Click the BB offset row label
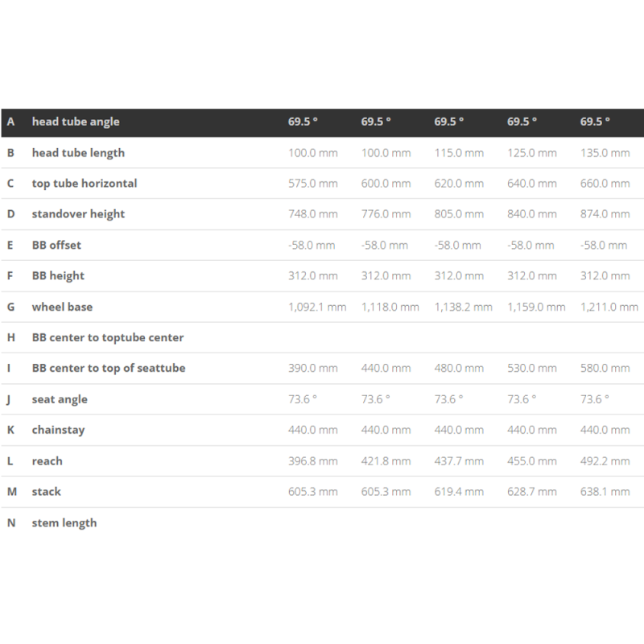This screenshot has height=644, width=644. click(56, 245)
